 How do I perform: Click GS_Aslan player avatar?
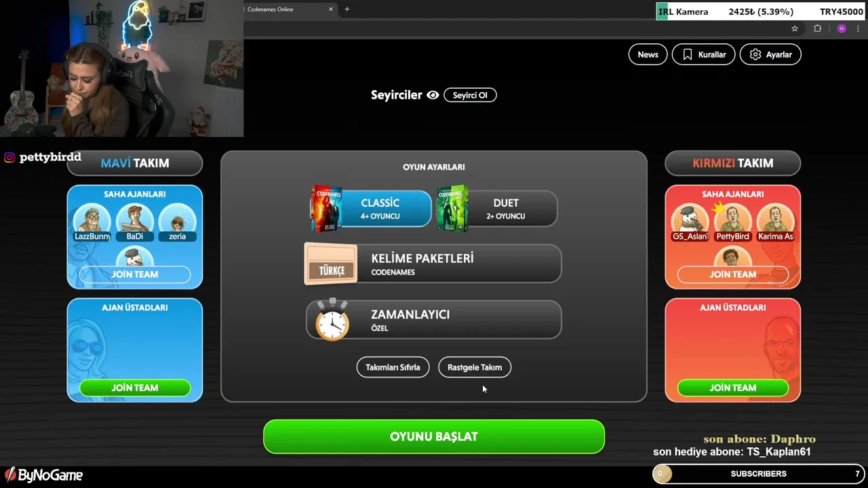click(690, 222)
